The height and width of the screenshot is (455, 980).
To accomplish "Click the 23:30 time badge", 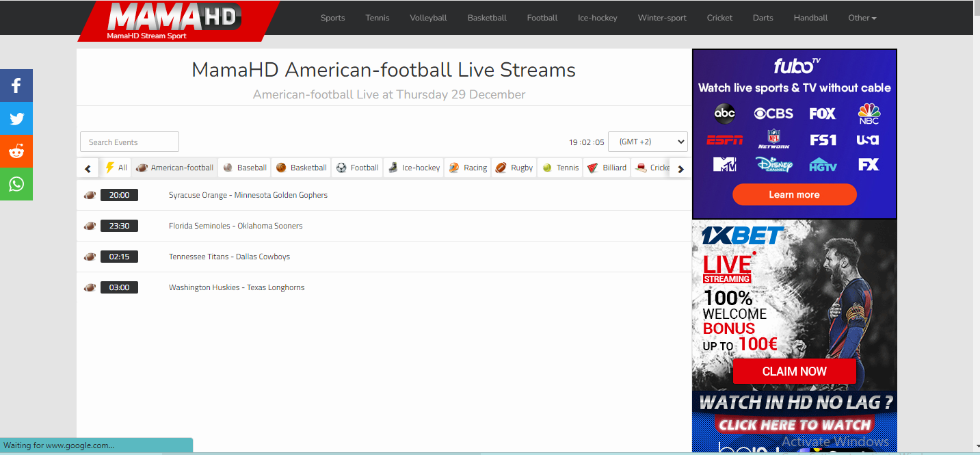I will coord(119,226).
